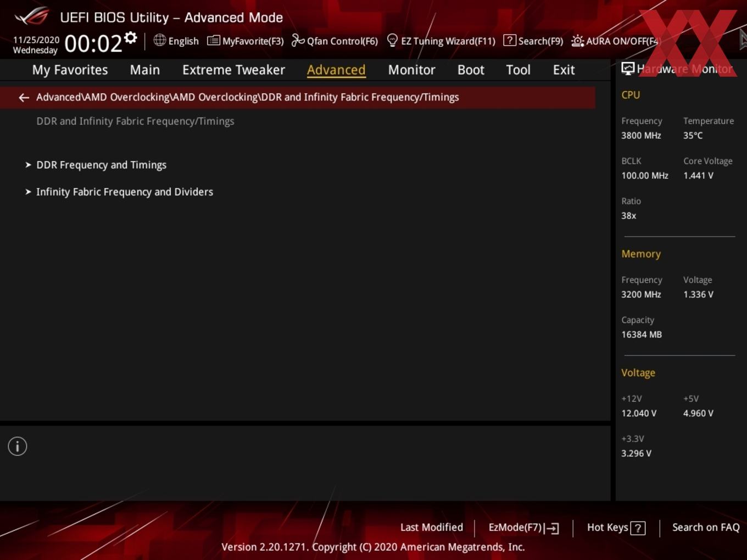Open Hot Keys help

pos(616,528)
